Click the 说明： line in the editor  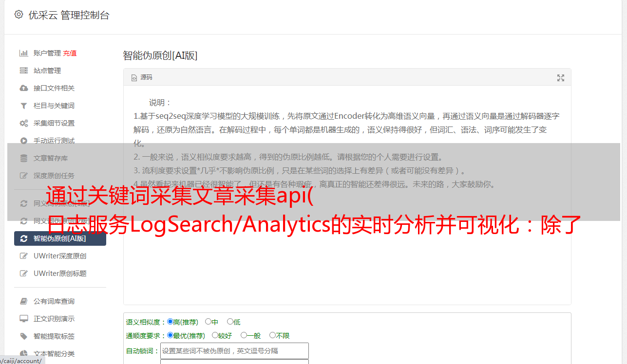click(x=160, y=103)
